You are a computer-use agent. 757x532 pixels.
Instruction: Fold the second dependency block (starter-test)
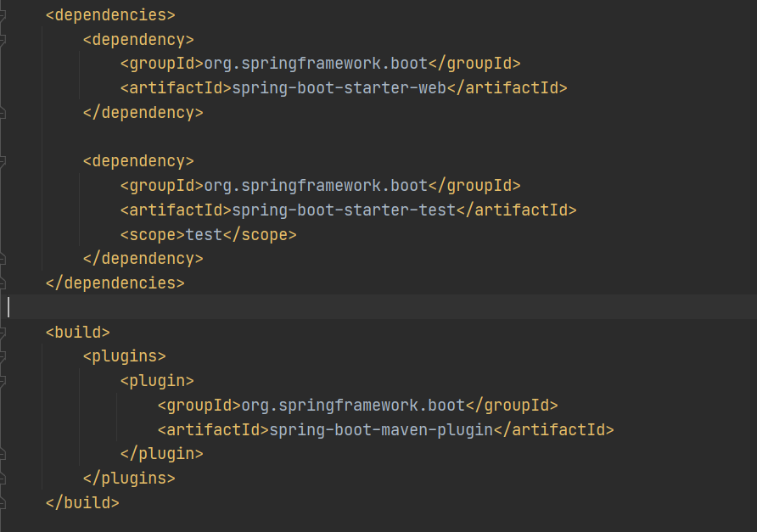click(x=3, y=161)
